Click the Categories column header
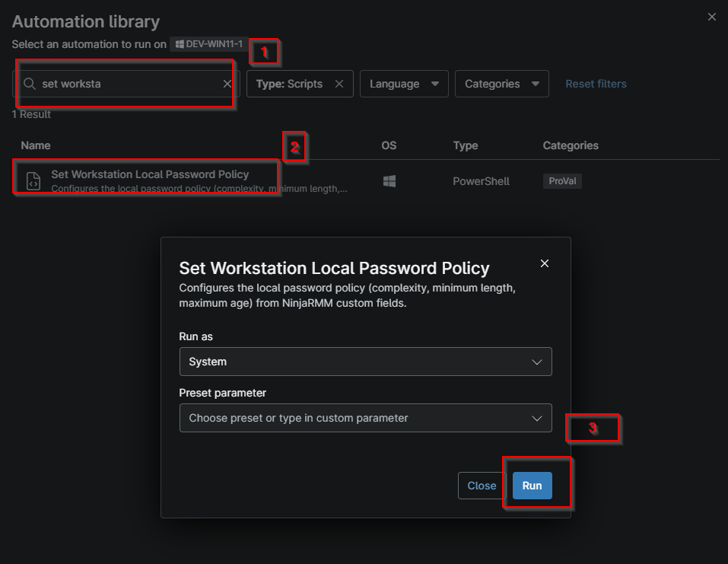Image resolution: width=728 pixels, height=564 pixels. click(571, 145)
